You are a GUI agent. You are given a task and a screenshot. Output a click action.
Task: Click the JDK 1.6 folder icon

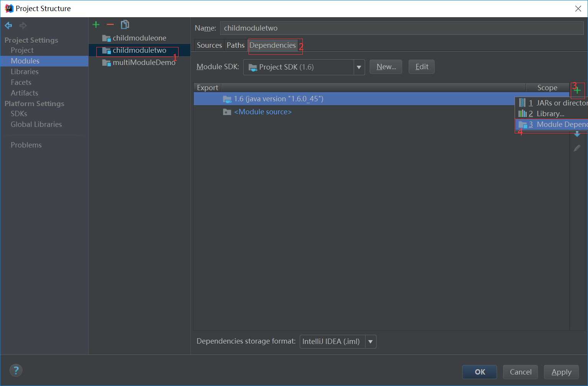[227, 99]
